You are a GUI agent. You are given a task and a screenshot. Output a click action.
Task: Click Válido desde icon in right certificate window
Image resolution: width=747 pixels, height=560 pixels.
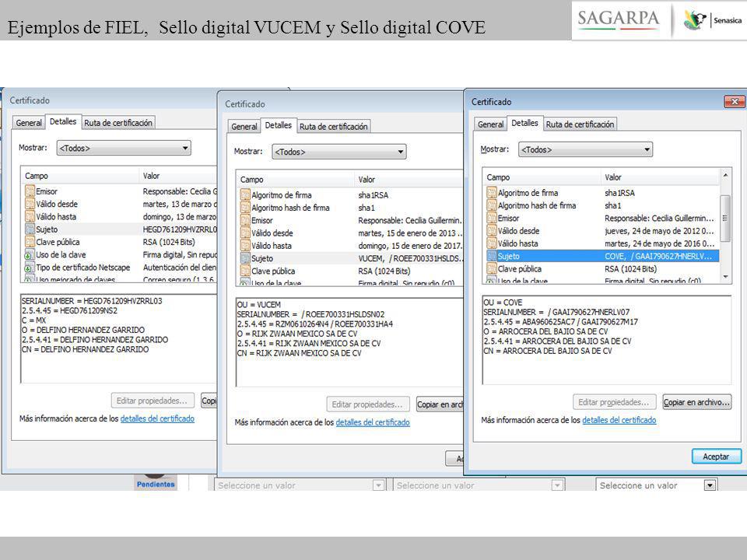click(x=492, y=231)
